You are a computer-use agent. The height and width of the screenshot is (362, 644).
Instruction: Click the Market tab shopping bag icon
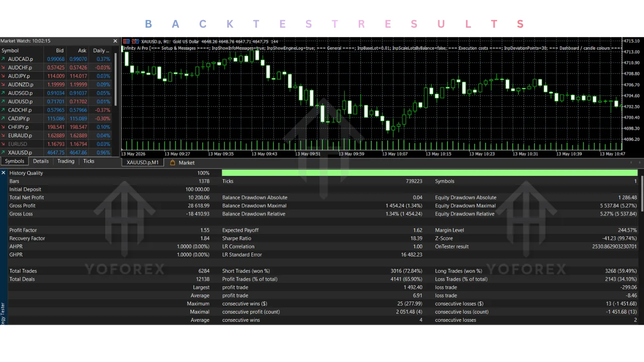173,162
